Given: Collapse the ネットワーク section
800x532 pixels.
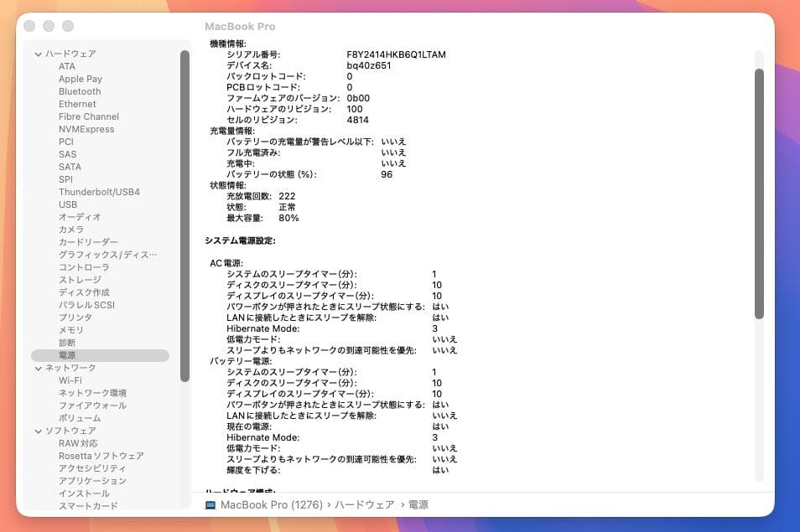Looking at the screenshot, I should pyautogui.click(x=38, y=367).
